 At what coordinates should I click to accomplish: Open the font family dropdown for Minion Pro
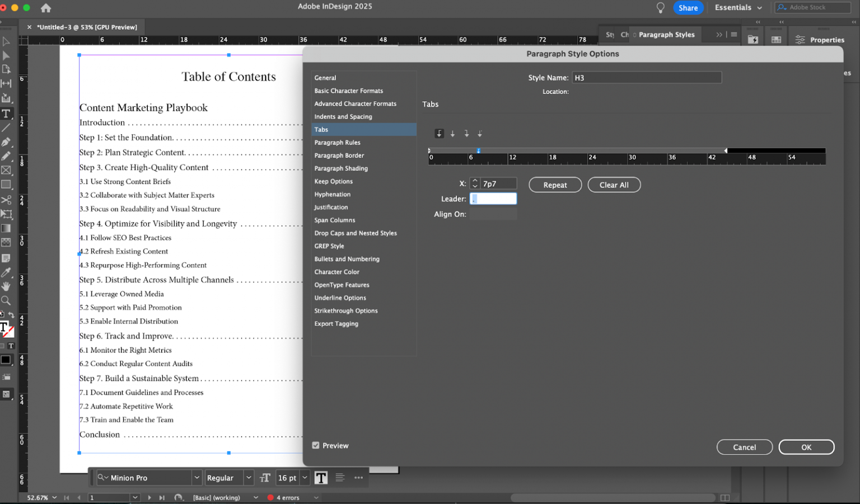197,478
